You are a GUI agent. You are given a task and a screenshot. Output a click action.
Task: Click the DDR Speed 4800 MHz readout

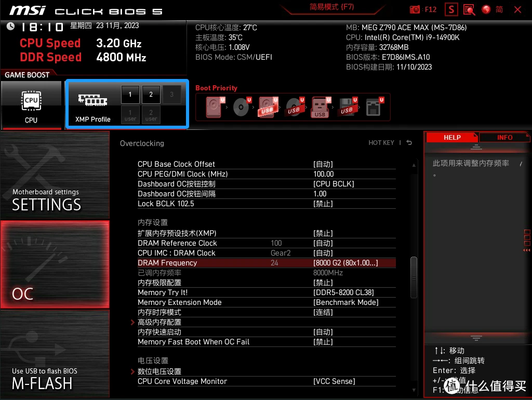pyautogui.click(x=83, y=57)
